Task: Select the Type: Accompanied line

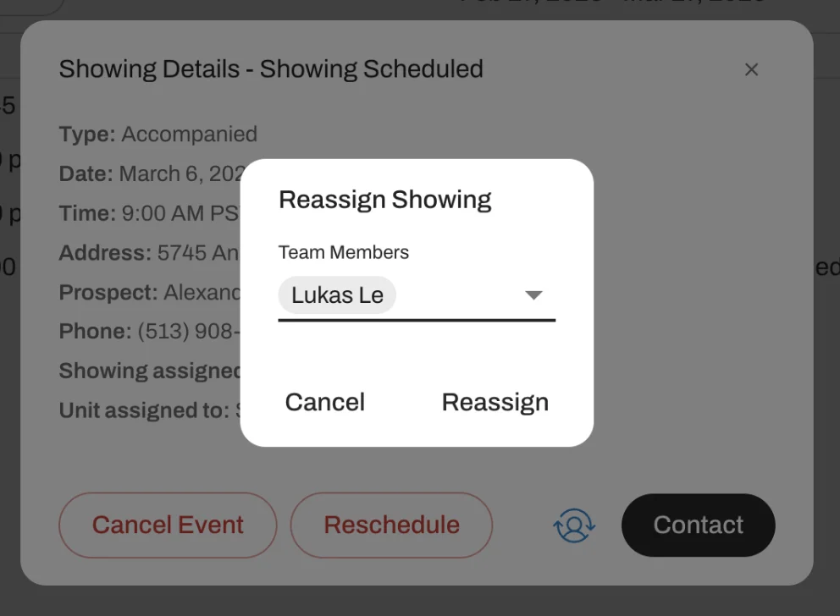Action: coord(158,135)
